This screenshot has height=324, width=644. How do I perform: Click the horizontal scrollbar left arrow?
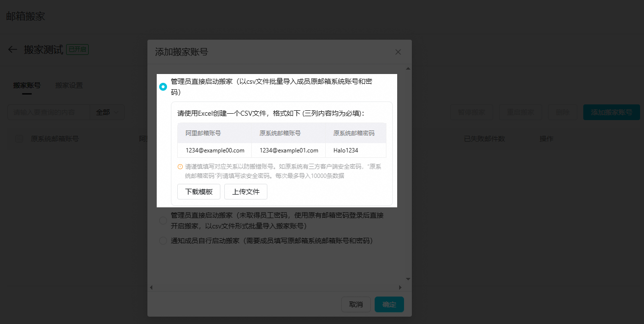pyautogui.click(x=151, y=287)
